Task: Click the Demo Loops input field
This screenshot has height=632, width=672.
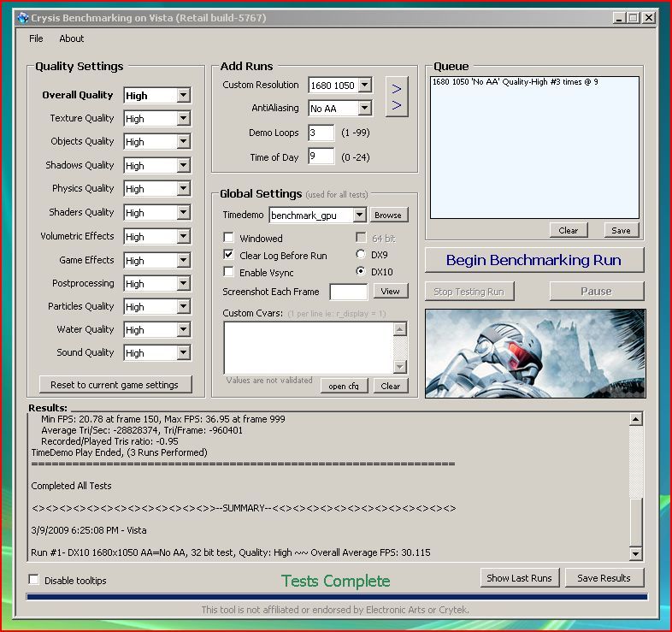Action: click(321, 133)
